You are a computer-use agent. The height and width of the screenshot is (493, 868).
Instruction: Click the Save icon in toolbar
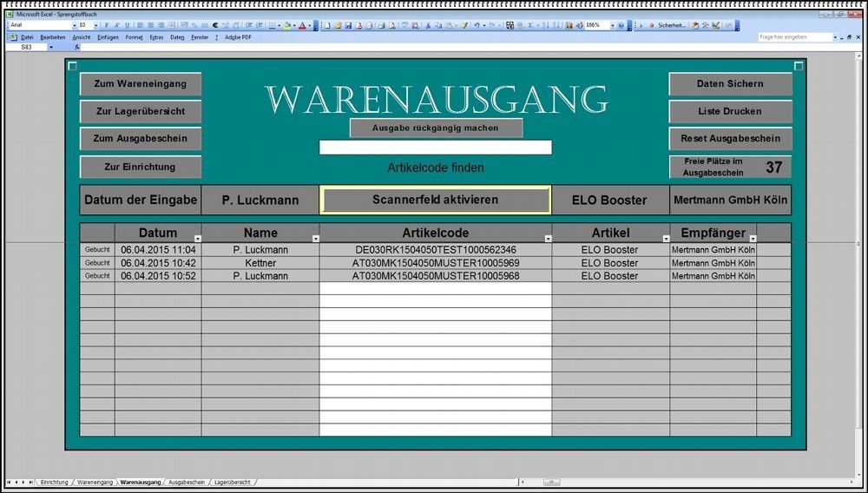tap(348, 26)
